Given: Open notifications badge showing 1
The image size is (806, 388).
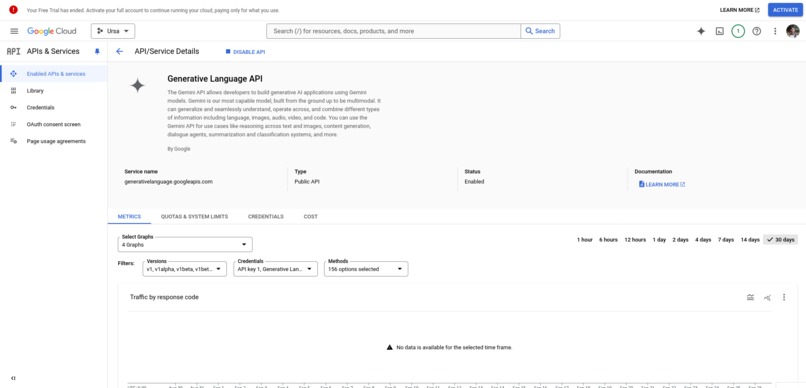Looking at the screenshot, I should coord(738,31).
